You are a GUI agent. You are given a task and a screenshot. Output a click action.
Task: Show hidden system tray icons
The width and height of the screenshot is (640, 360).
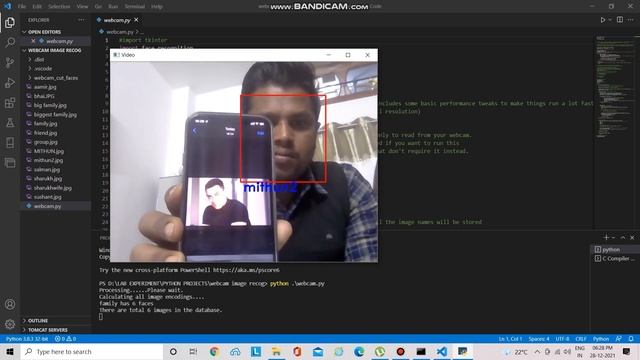point(537,351)
